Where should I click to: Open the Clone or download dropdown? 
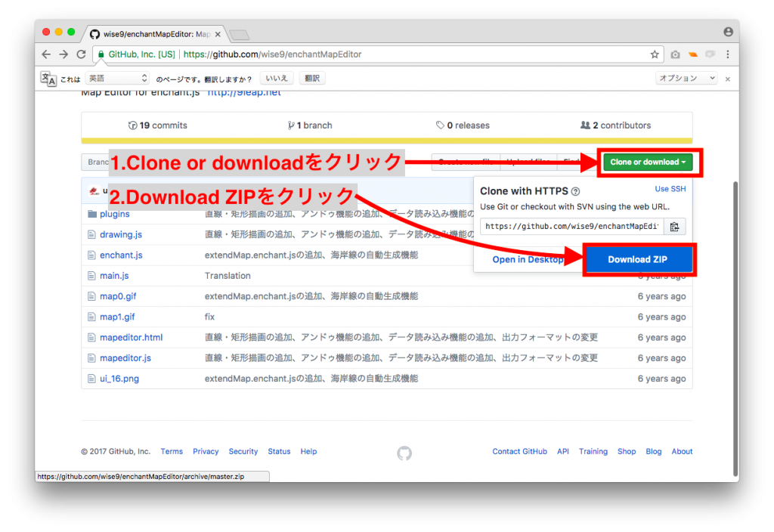coord(648,162)
